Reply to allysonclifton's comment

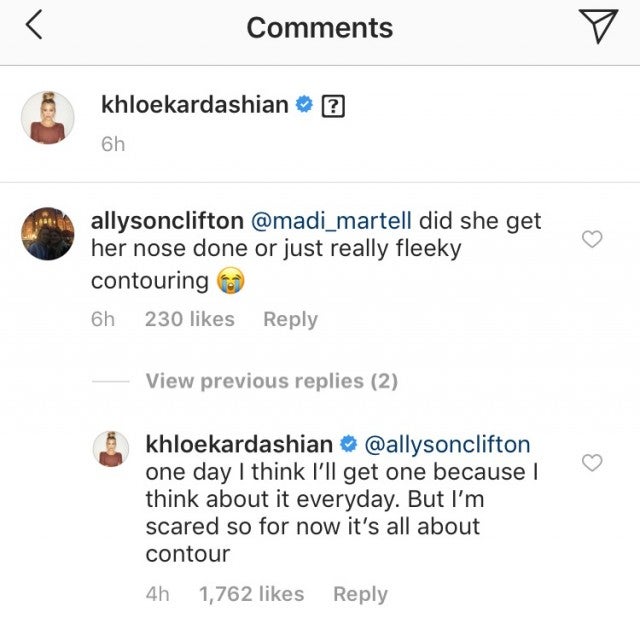click(290, 320)
